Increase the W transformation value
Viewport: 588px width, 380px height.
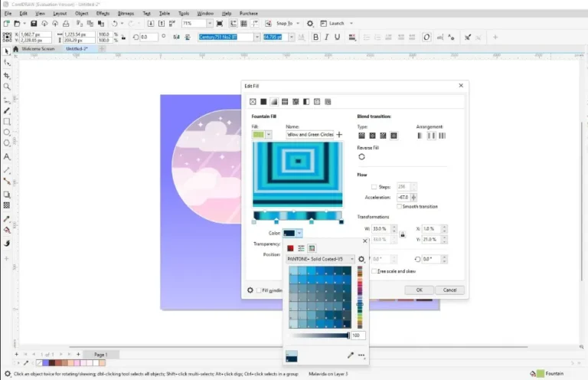click(x=394, y=227)
